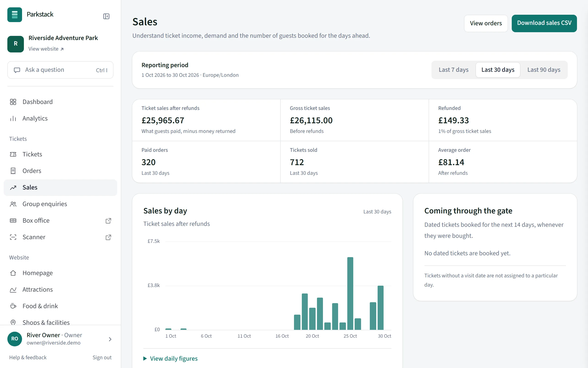The image size is (588, 368).
Task: Click the RO user avatar
Action: coord(14,339)
